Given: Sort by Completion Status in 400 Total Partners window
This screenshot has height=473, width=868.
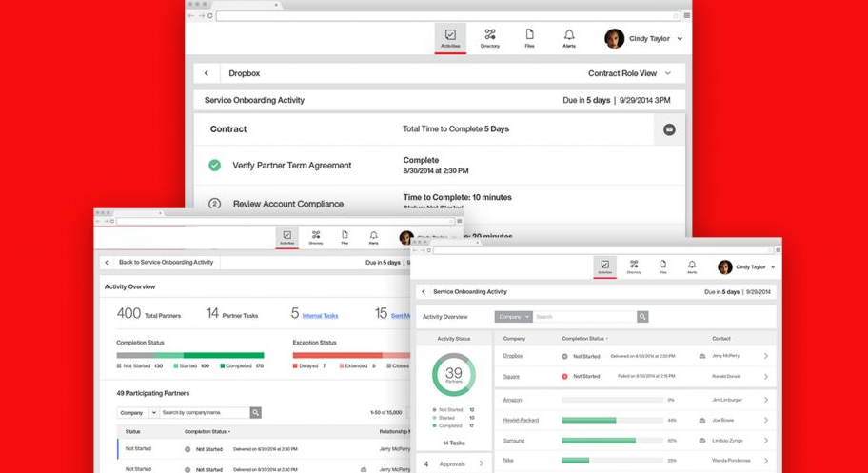Looking at the screenshot, I should click(x=207, y=431).
